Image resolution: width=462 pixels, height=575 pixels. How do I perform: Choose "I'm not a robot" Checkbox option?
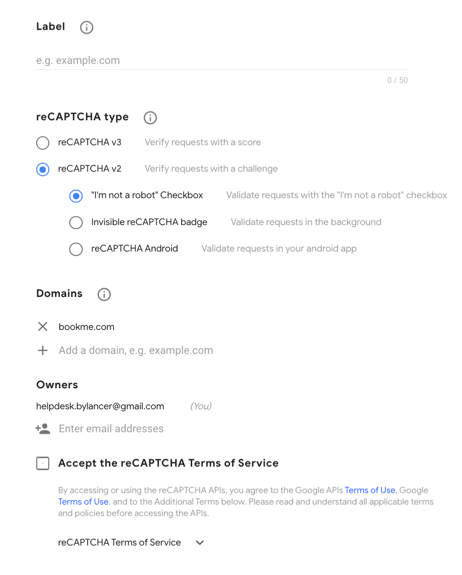click(x=76, y=196)
